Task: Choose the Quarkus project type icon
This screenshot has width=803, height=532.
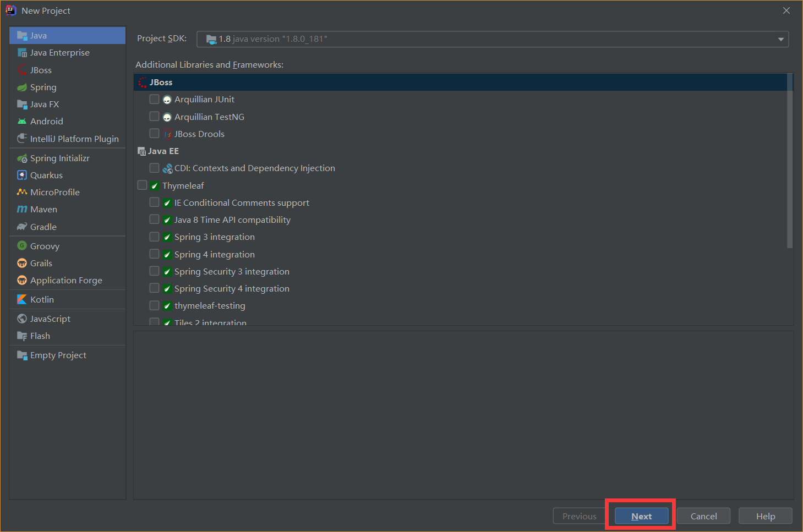Action: click(22, 175)
